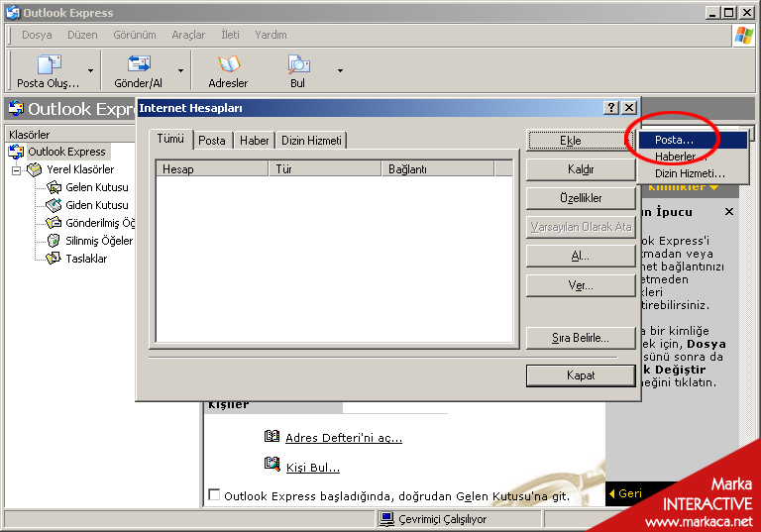Viewport: 761px width, 532px height.
Task: Click Giden Kutusu outbox icon
Action: tap(54, 205)
